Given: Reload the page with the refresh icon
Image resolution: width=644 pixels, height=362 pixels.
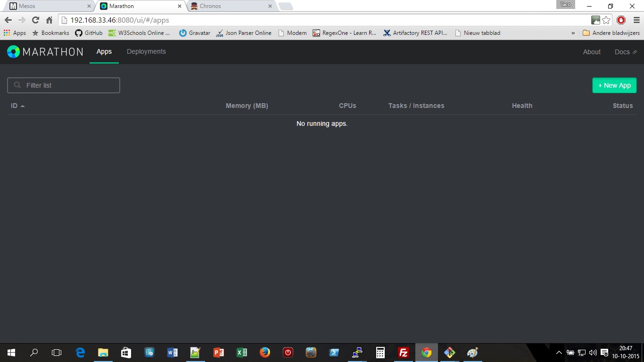Looking at the screenshot, I should point(35,20).
